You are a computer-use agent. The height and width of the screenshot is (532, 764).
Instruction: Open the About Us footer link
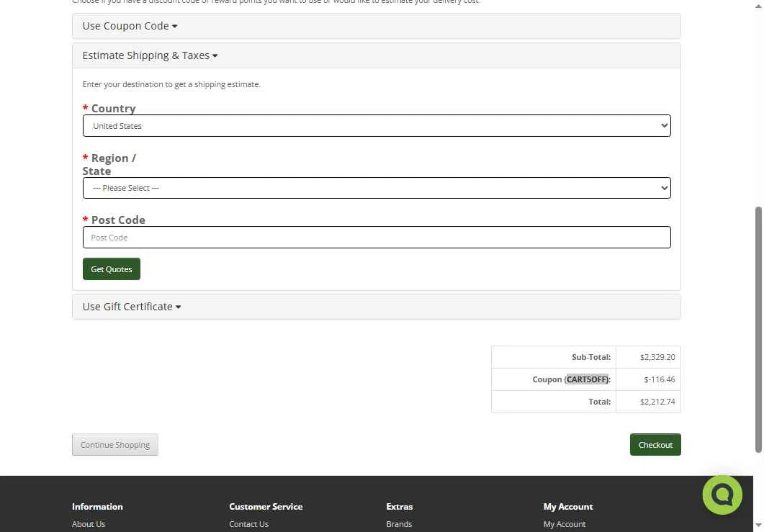click(x=89, y=524)
